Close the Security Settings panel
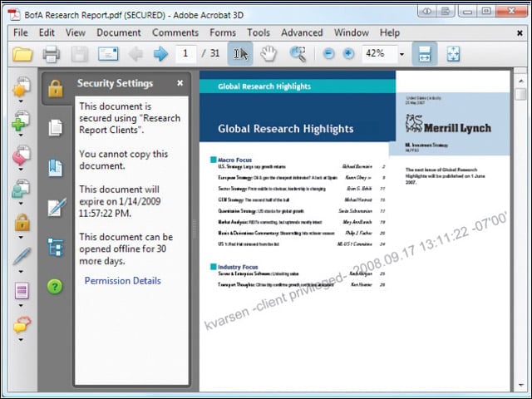Screen dimensions: 532x399 click(180, 83)
